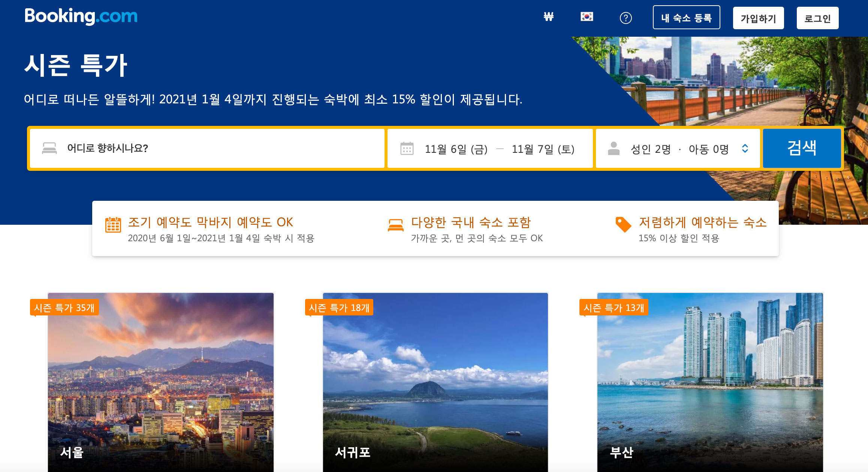The image size is (868, 472).
Task: Open check-out date 11월 7일 (토)
Action: click(x=543, y=149)
